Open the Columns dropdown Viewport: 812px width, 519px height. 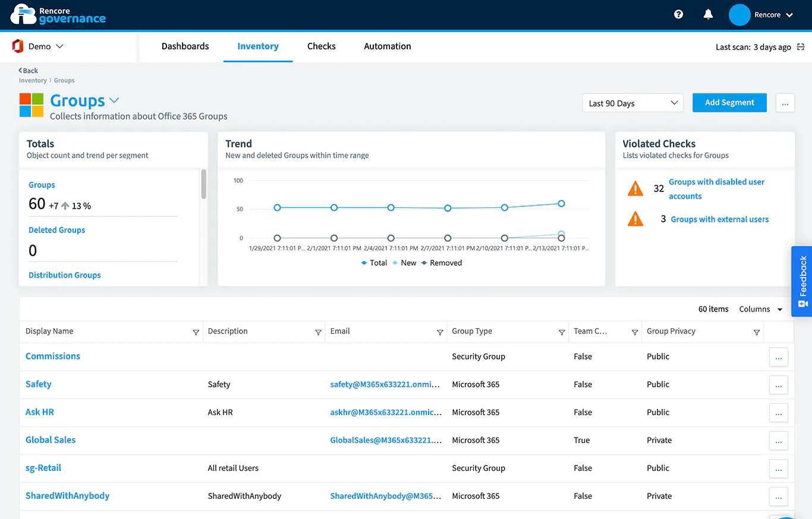761,309
